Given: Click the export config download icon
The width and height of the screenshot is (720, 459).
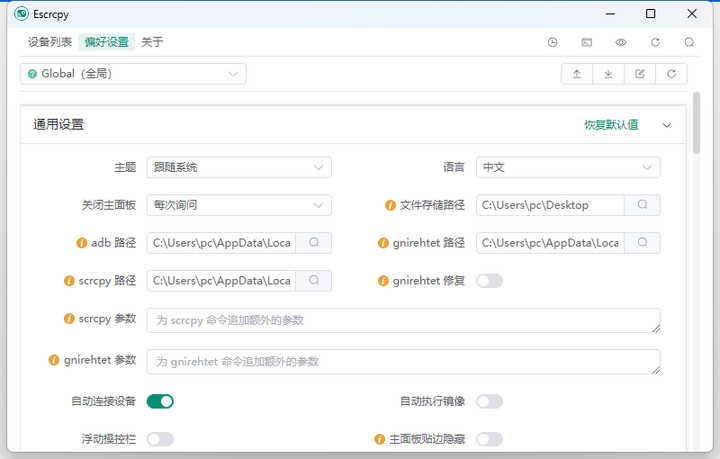Looking at the screenshot, I should pos(608,74).
